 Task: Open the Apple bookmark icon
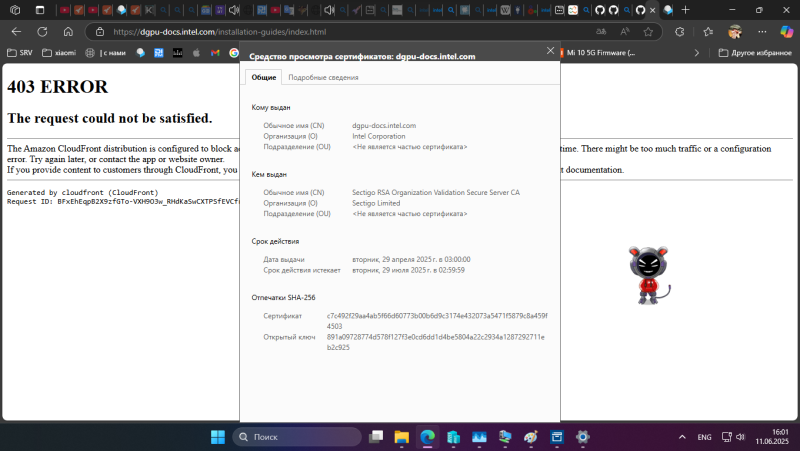[x=196, y=53]
